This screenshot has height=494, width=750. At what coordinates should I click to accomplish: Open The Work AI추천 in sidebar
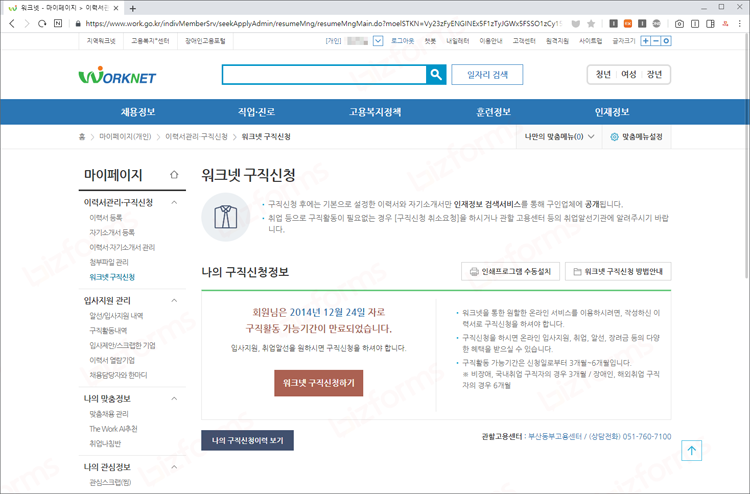click(x=113, y=429)
